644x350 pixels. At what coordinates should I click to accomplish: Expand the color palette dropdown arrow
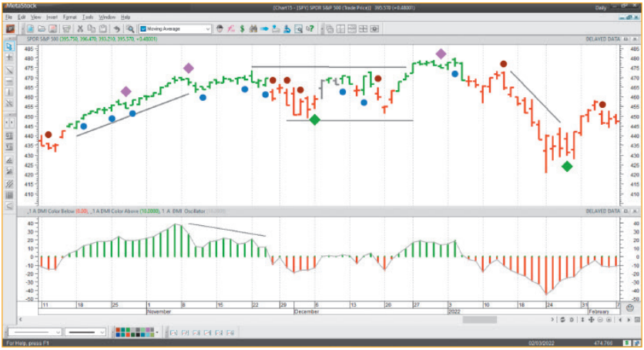click(157, 332)
